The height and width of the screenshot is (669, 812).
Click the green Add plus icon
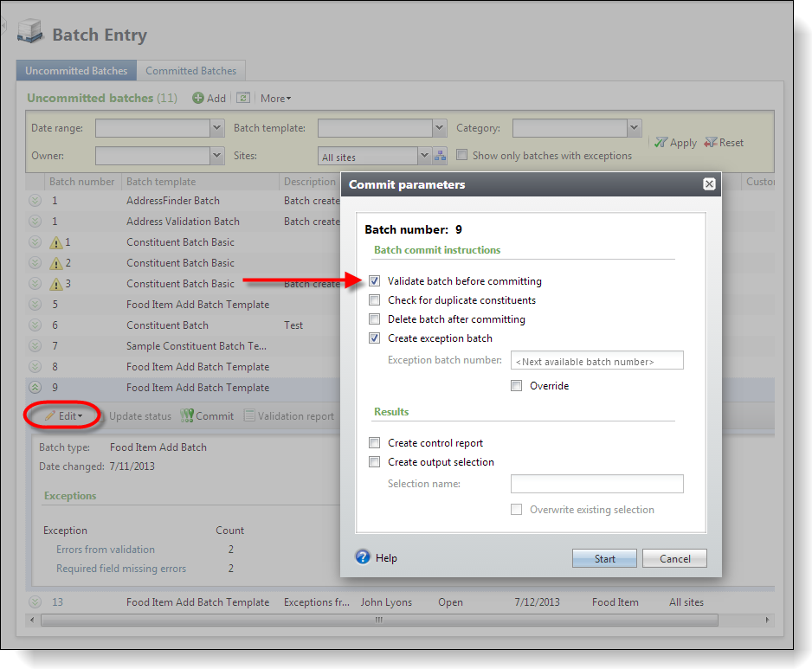[198, 98]
